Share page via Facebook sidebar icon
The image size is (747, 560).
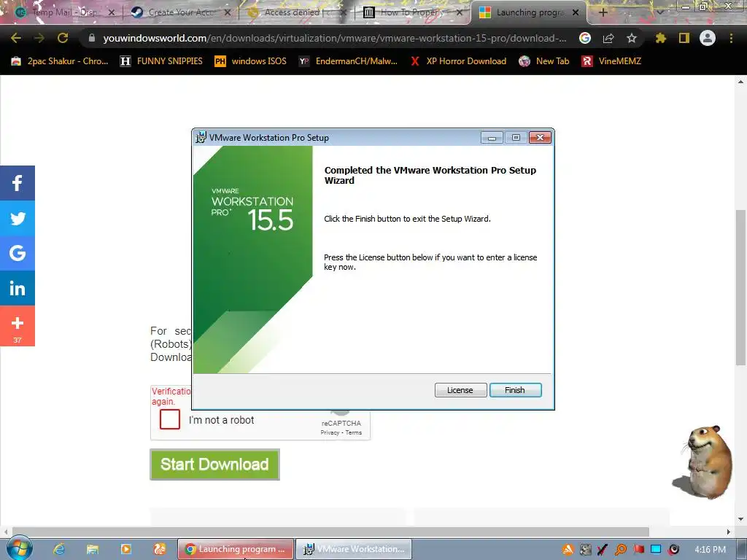click(18, 183)
